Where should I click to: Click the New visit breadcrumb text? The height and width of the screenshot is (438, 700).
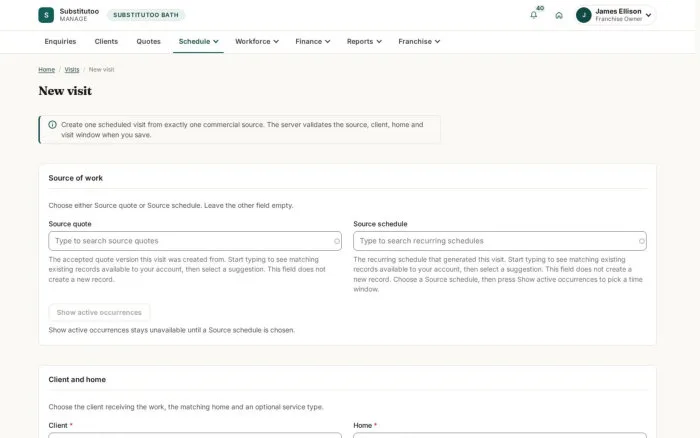coord(101,70)
